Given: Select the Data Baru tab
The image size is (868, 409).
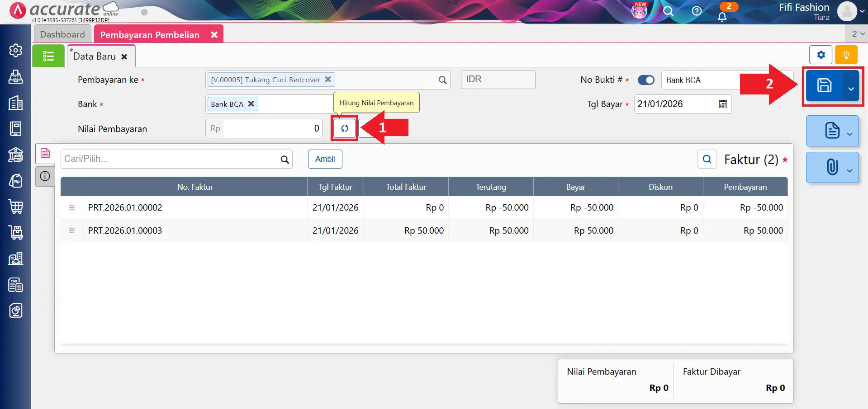Looking at the screenshot, I should click(95, 56).
